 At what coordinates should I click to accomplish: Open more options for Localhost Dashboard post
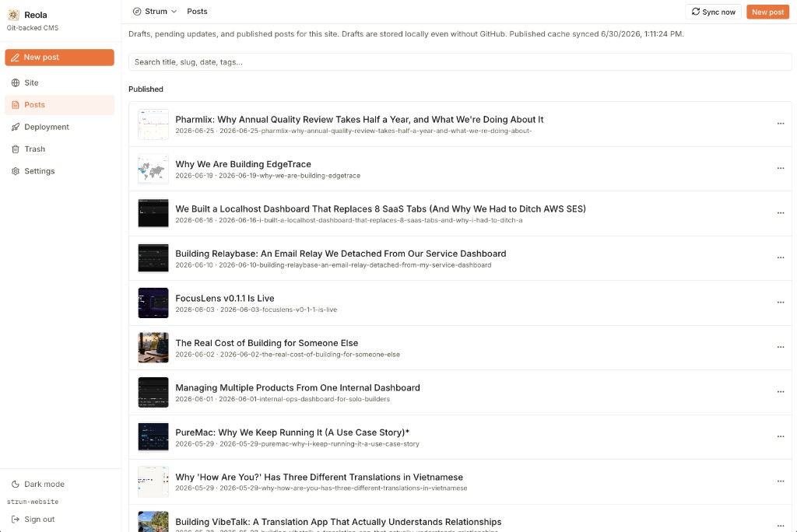pyautogui.click(x=780, y=213)
